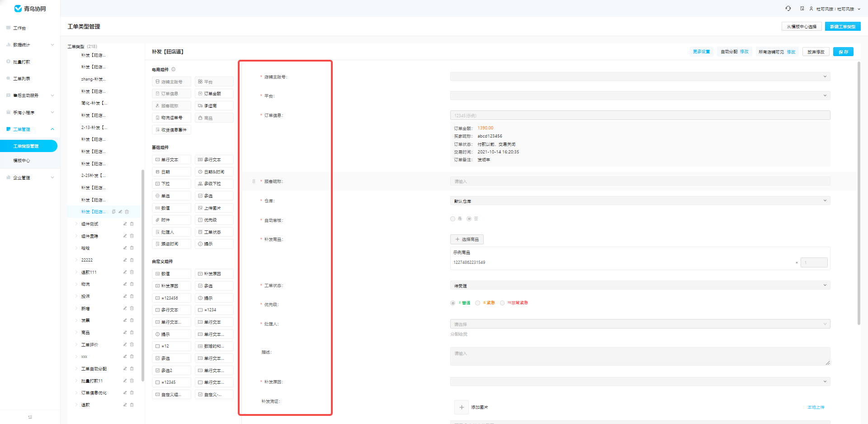Delete the 22222 ticket type

tap(132, 260)
